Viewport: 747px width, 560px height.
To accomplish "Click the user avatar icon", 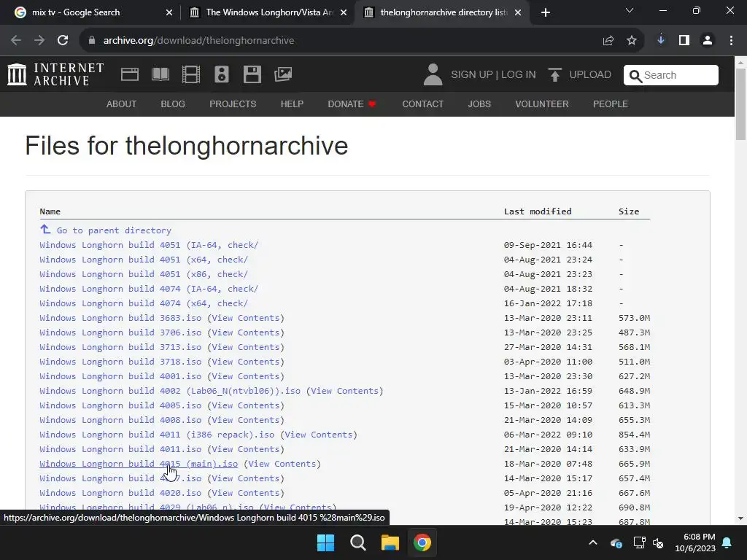I will 433,75.
